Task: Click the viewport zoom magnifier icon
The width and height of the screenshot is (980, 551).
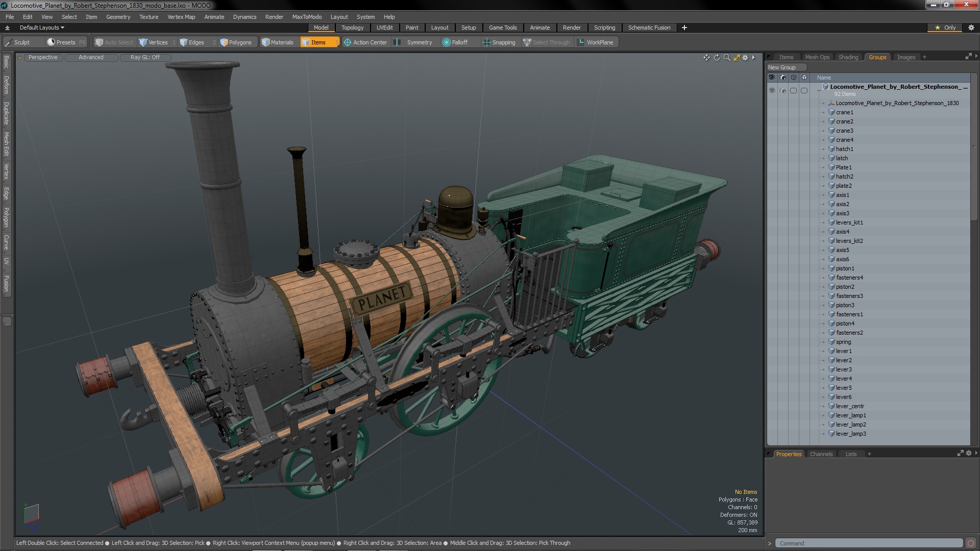Action: pyautogui.click(x=727, y=58)
